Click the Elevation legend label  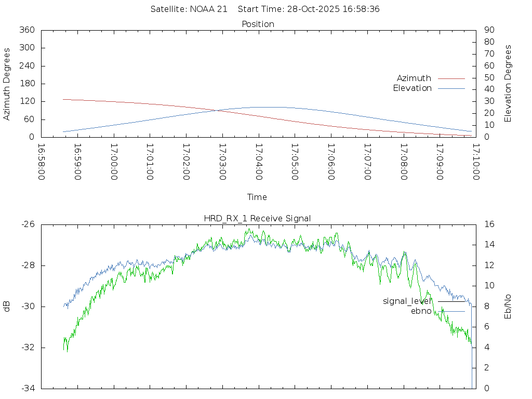412,88
